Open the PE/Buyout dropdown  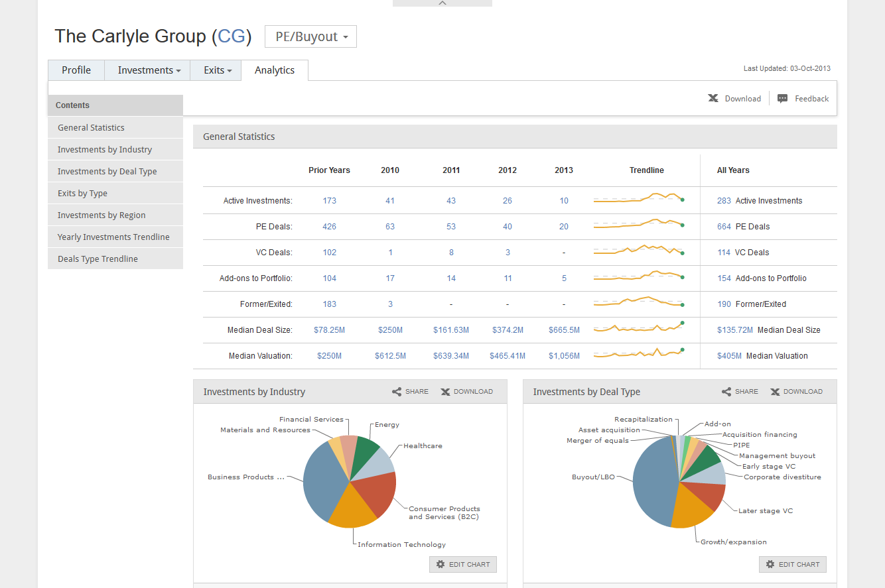(x=310, y=37)
